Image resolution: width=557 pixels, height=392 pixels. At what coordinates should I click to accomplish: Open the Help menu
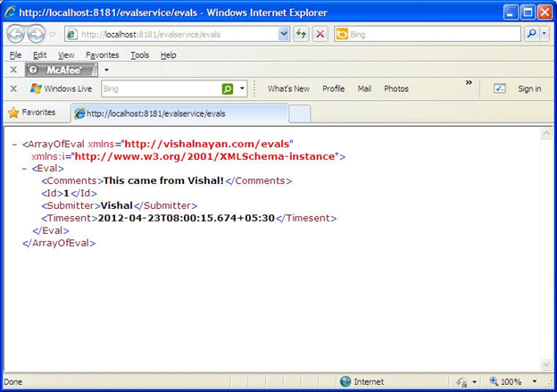(x=168, y=55)
